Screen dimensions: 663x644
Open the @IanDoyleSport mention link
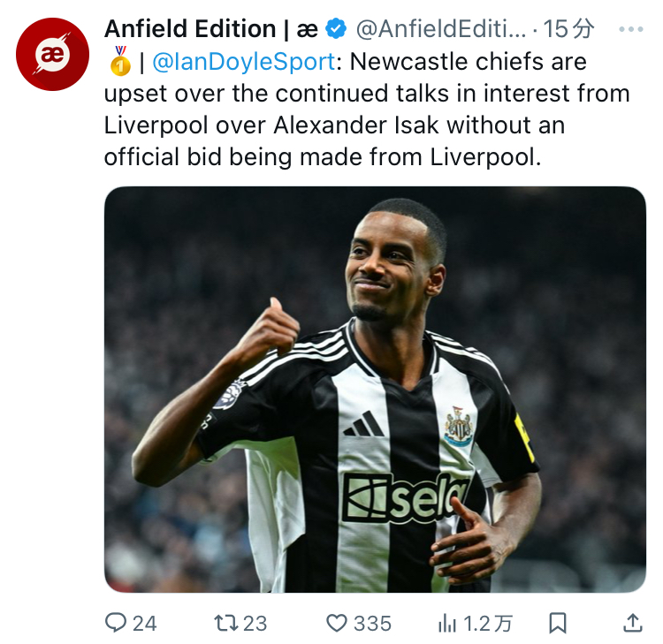(x=244, y=62)
